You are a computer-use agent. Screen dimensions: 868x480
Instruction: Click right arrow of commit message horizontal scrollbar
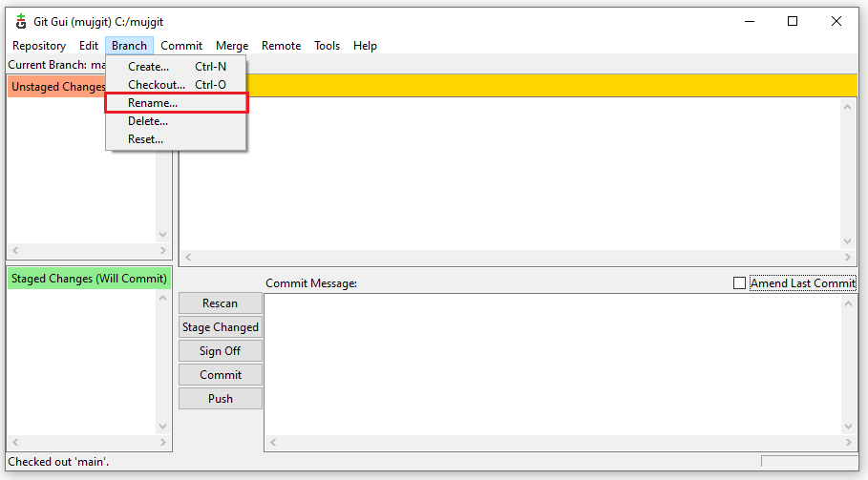[848, 443]
